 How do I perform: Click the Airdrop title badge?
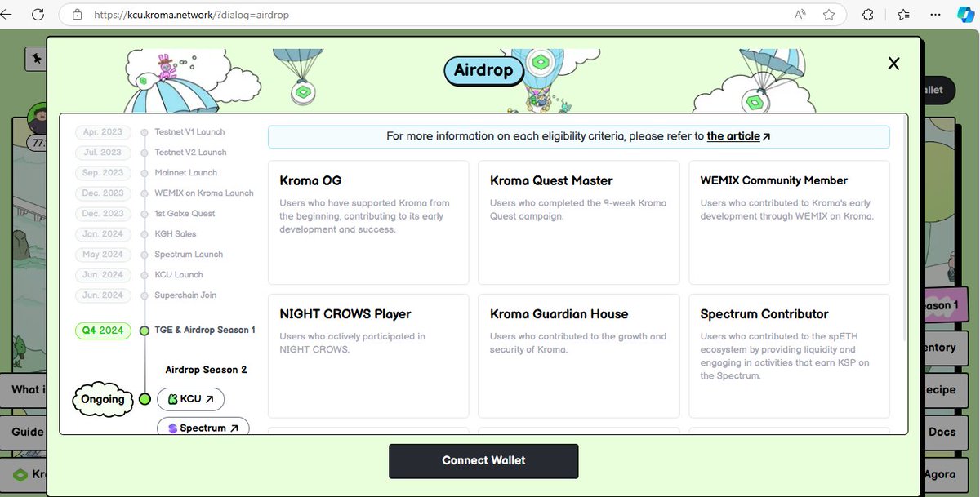click(x=483, y=70)
